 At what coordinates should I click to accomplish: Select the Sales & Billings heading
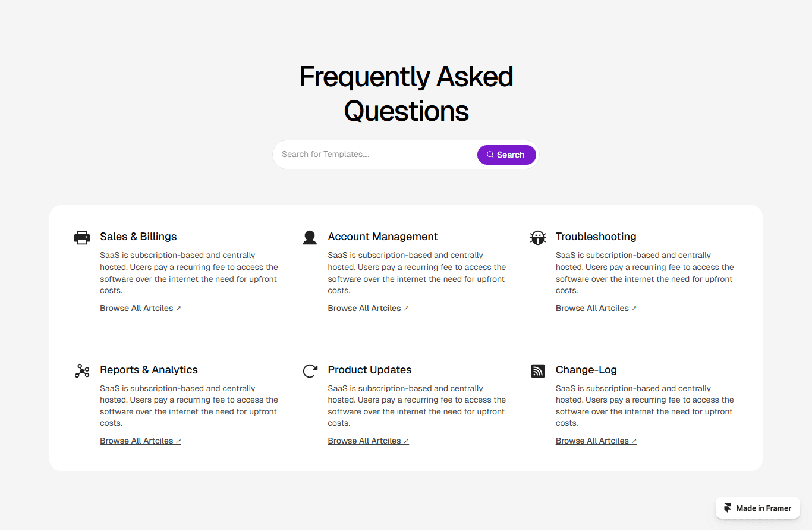tap(139, 237)
